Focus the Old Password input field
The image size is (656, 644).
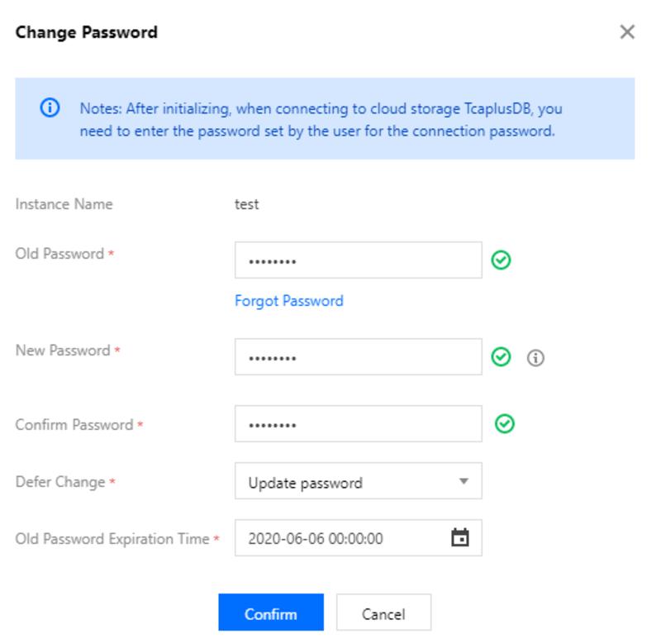tap(358, 260)
